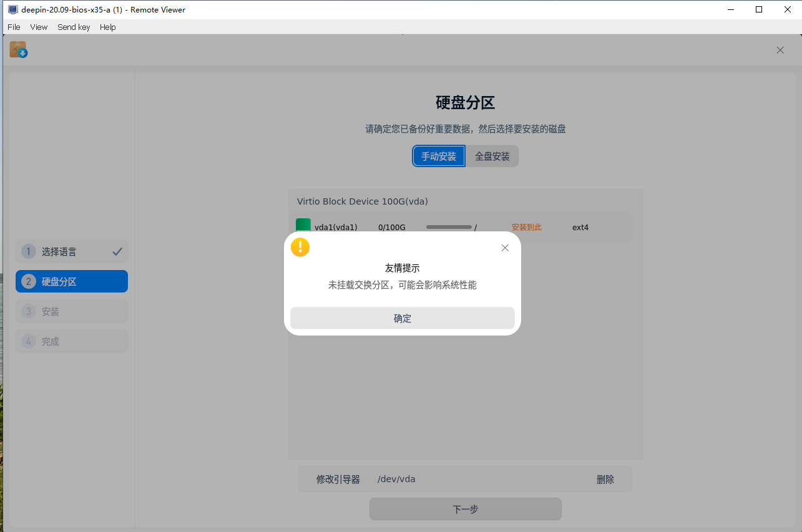Click the Virtio Block Device 100G(vda) header
The width and height of the screenshot is (802, 532).
tap(363, 201)
